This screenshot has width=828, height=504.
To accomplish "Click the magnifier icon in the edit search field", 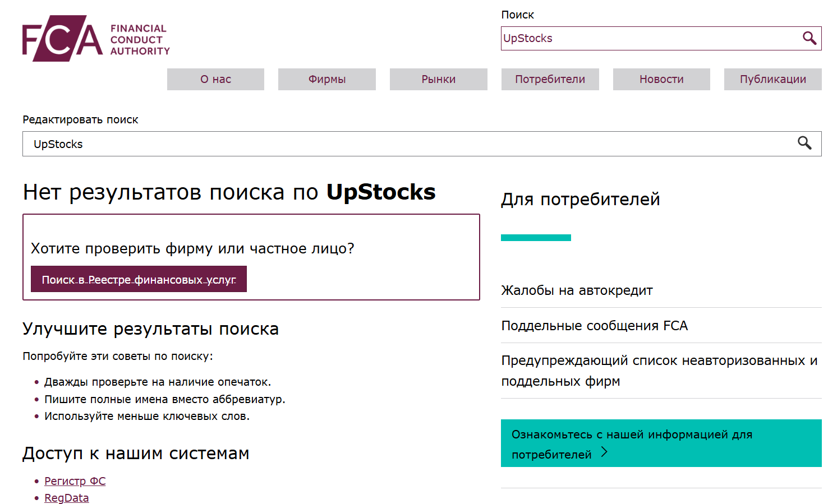I will tap(805, 144).
